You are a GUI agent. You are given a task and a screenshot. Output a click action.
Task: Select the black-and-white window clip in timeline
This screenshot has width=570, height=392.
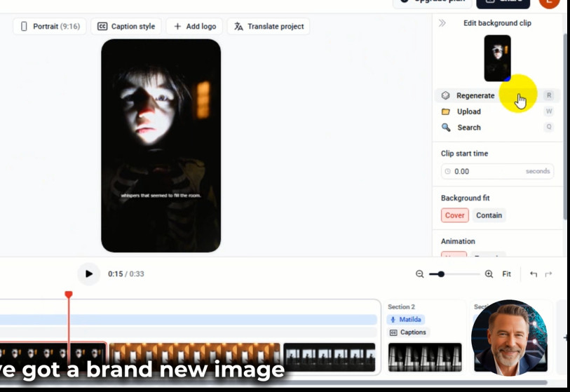pos(330,357)
